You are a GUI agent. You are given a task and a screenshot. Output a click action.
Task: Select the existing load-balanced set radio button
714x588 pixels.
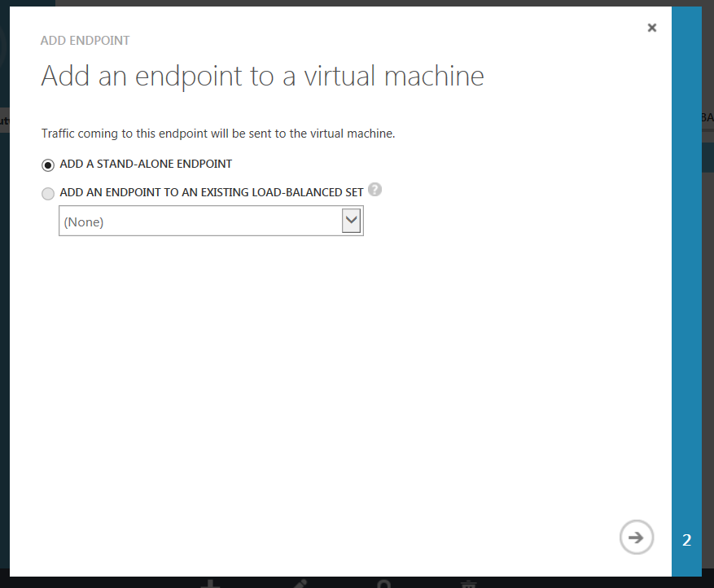tap(48, 194)
